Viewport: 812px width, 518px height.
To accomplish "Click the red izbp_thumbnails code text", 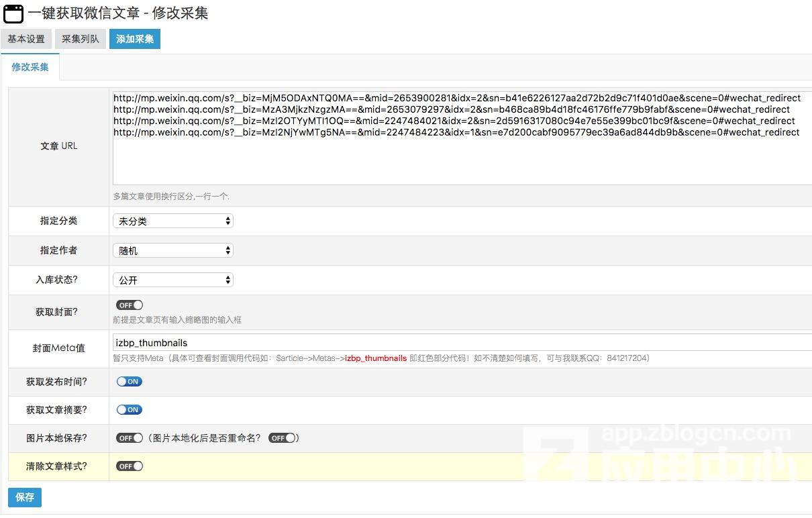I will [x=375, y=358].
